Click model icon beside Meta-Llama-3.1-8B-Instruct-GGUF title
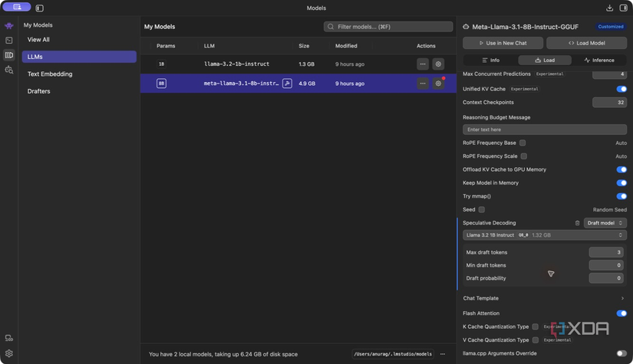The width and height of the screenshot is (633, 364). (466, 27)
